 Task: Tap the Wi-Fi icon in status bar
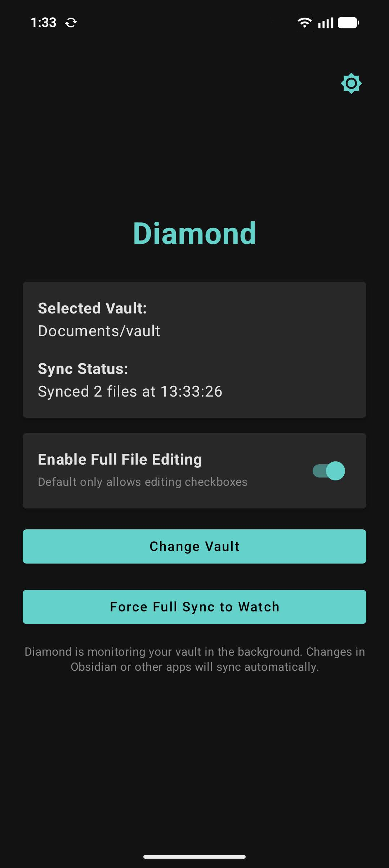pos(304,22)
